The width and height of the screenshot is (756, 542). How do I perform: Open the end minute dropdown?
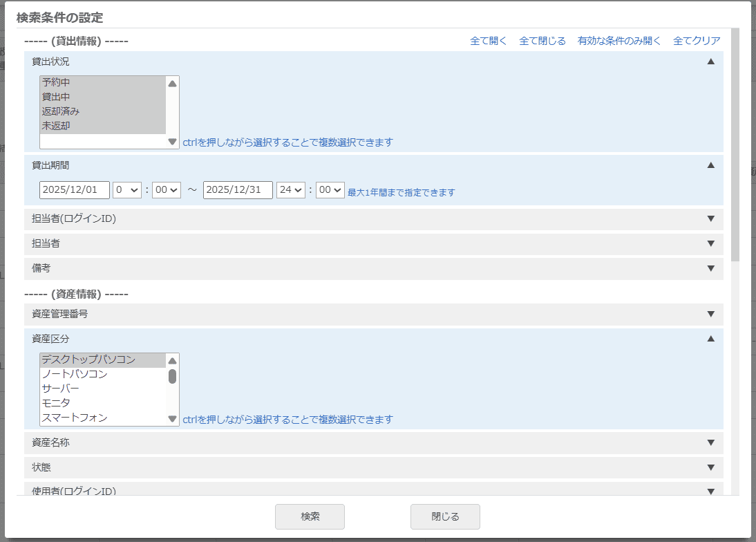point(330,190)
